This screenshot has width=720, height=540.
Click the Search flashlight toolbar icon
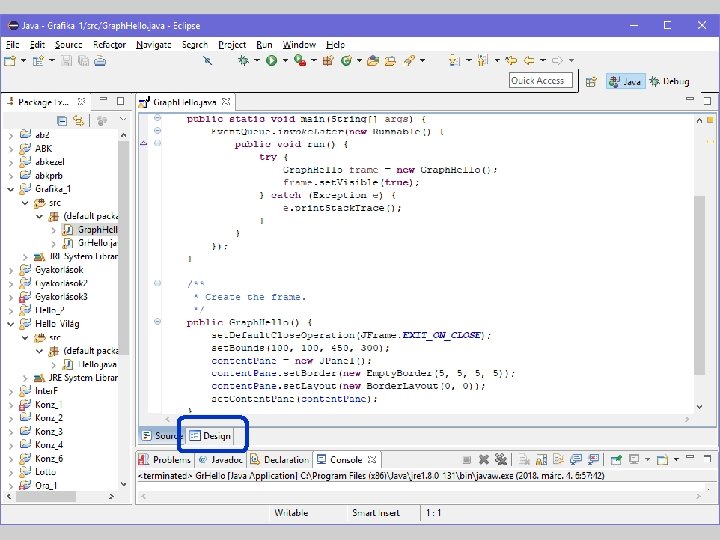pos(409,60)
